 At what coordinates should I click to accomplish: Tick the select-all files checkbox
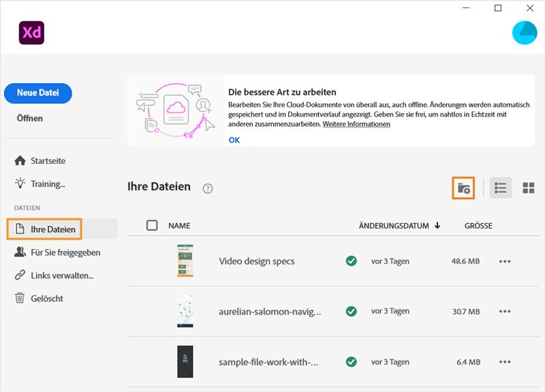pos(153,225)
